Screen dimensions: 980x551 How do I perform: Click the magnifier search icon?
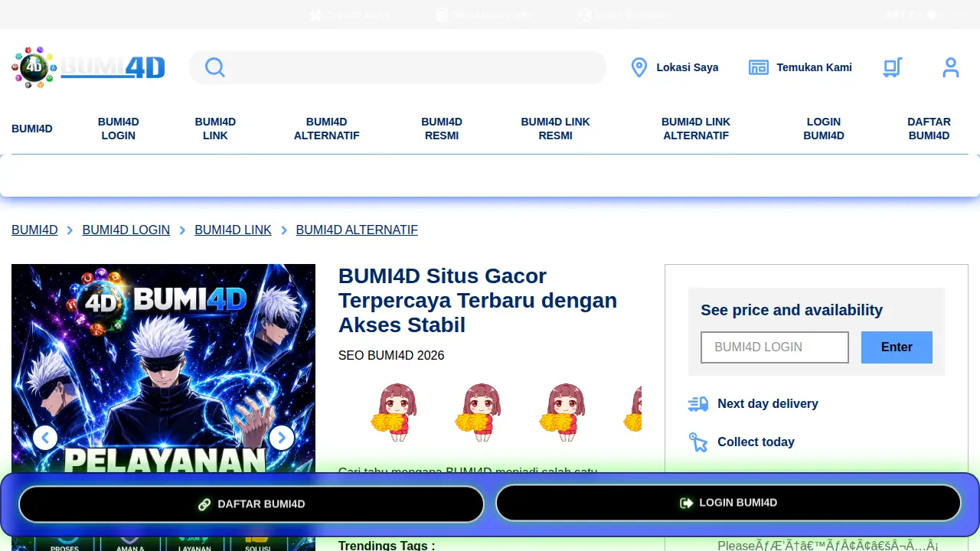pyautogui.click(x=215, y=67)
